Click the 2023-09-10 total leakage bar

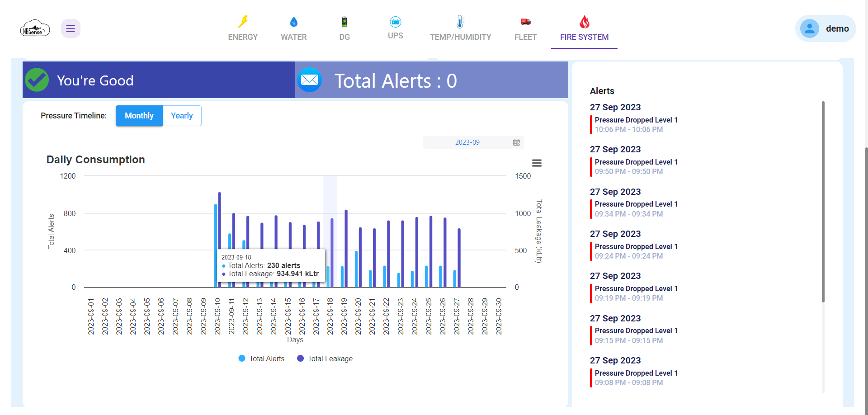tap(220, 240)
